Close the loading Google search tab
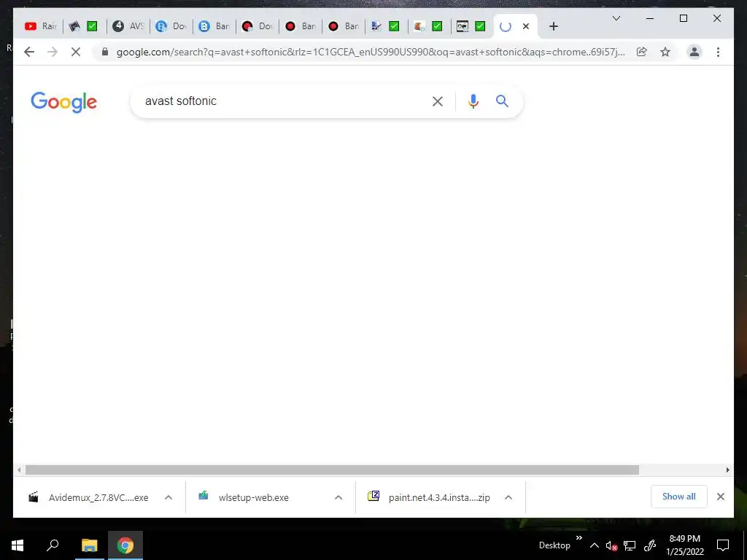 (526, 26)
